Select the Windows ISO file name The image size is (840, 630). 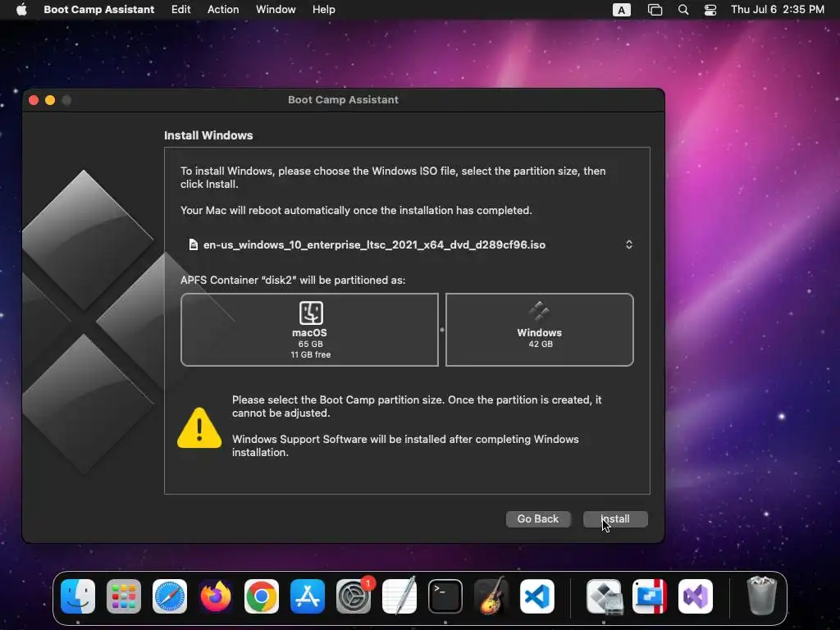click(374, 244)
